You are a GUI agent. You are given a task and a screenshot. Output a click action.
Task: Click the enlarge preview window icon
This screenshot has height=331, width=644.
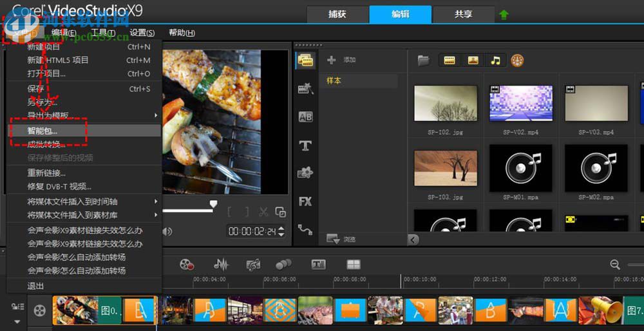(x=281, y=212)
